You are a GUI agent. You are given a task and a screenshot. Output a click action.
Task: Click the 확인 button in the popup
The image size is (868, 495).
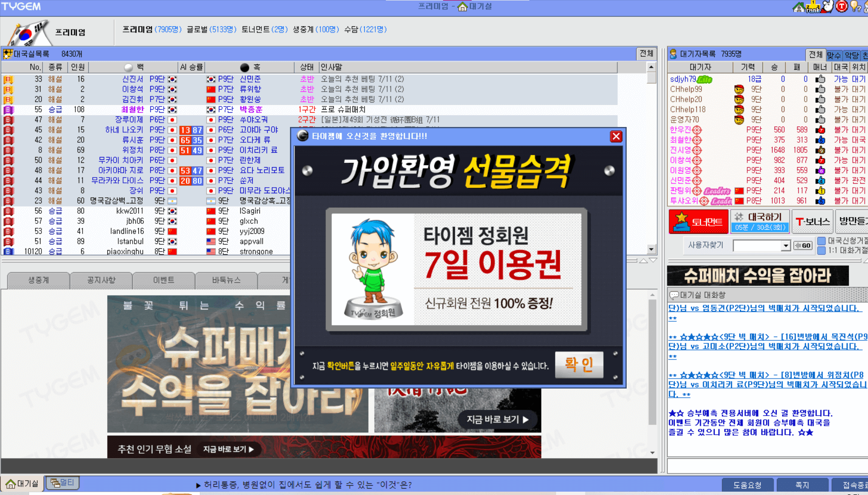click(579, 365)
